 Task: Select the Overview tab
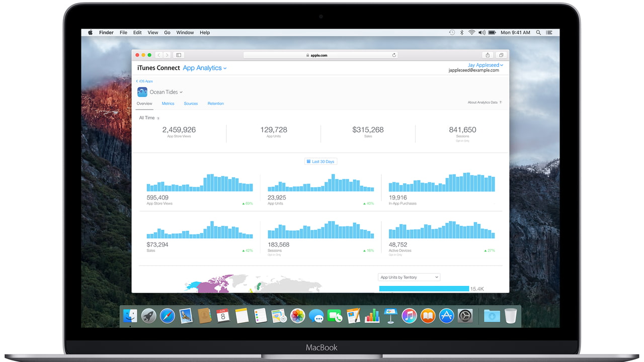pos(144,104)
